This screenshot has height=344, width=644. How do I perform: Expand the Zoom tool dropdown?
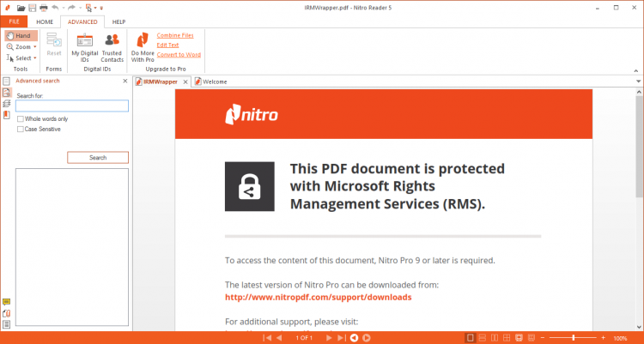point(35,47)
